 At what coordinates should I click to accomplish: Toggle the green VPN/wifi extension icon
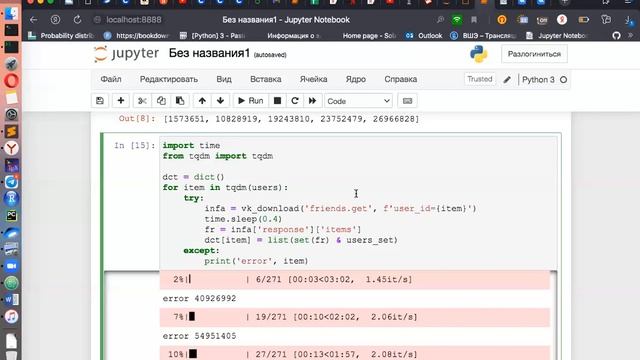(x=457, y=20)
